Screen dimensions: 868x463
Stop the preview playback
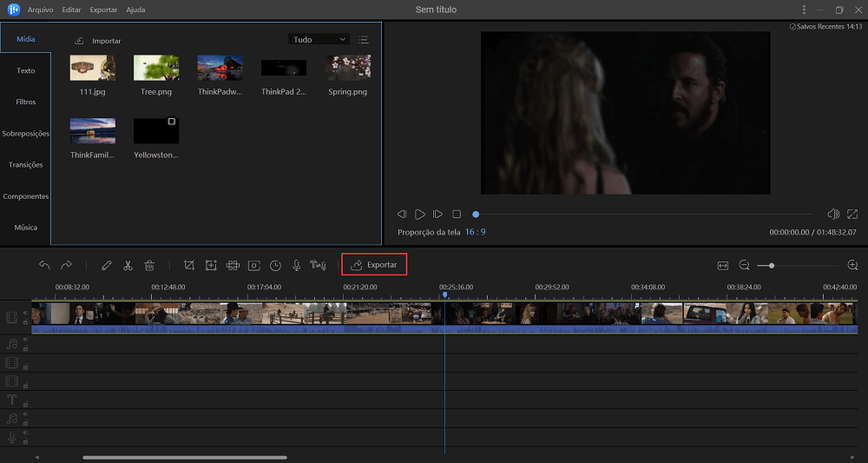(x=457, y=214)
